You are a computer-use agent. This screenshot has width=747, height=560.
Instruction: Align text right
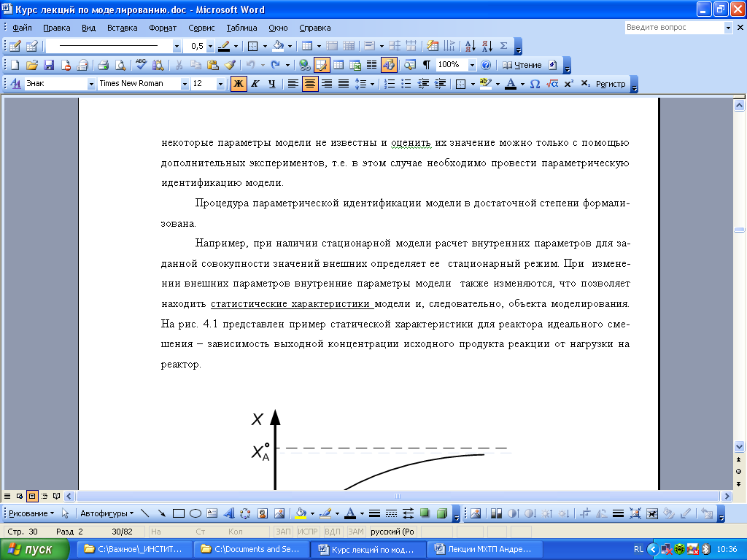pyautogui.click(x=327, y=84)
